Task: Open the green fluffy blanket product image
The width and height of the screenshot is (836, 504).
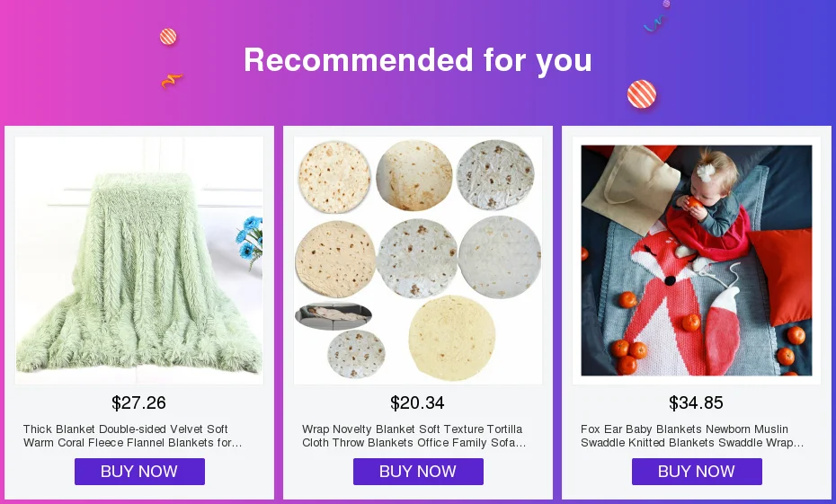Action: coord(139,260)
